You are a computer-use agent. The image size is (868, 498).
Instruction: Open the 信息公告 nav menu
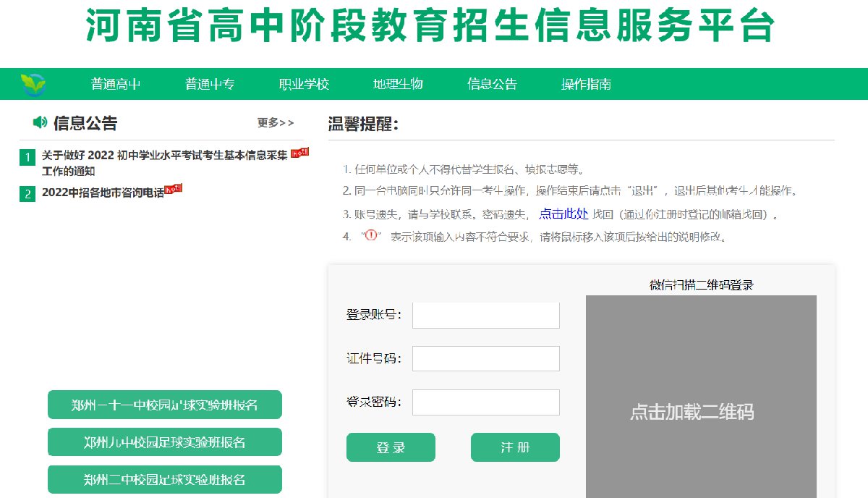pyautogui.click(x=492, y=84)
